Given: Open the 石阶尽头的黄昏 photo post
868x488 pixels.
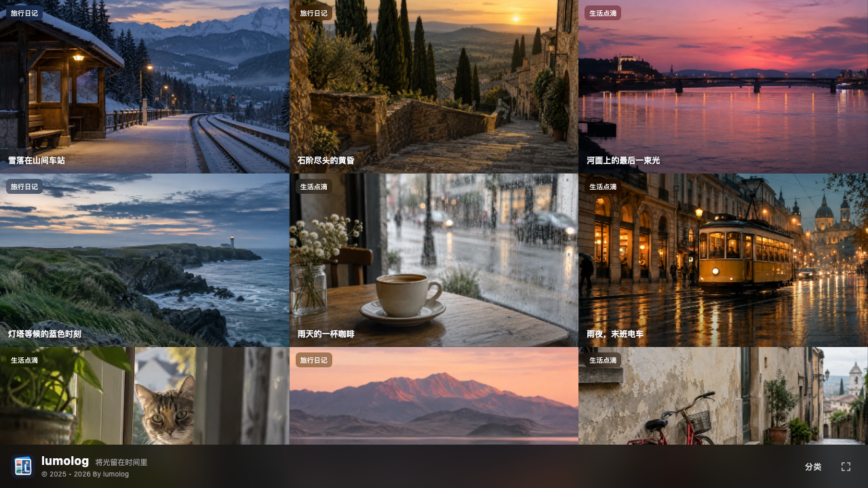Looking at the screenshot, I should click(x=434, y=87).
